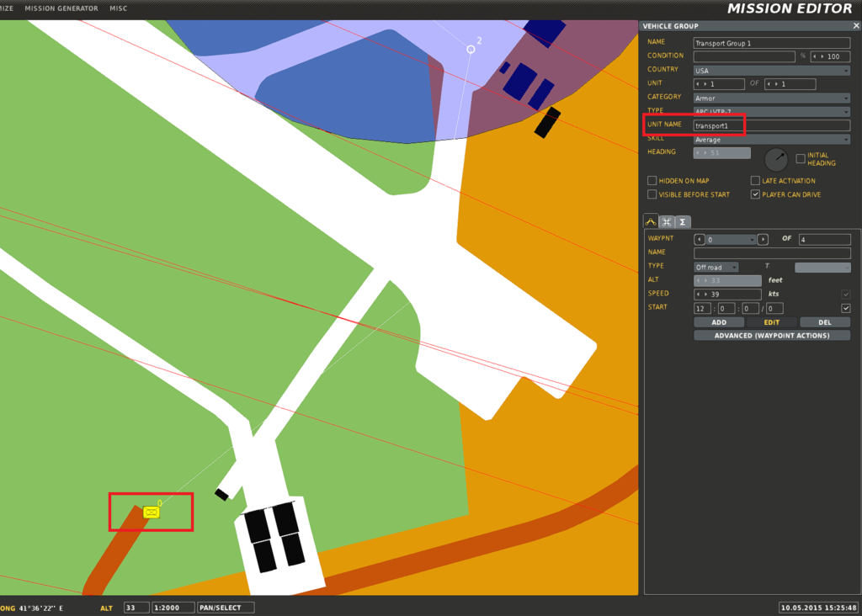Click waypoint 2 marker on the map

point(471,50)
